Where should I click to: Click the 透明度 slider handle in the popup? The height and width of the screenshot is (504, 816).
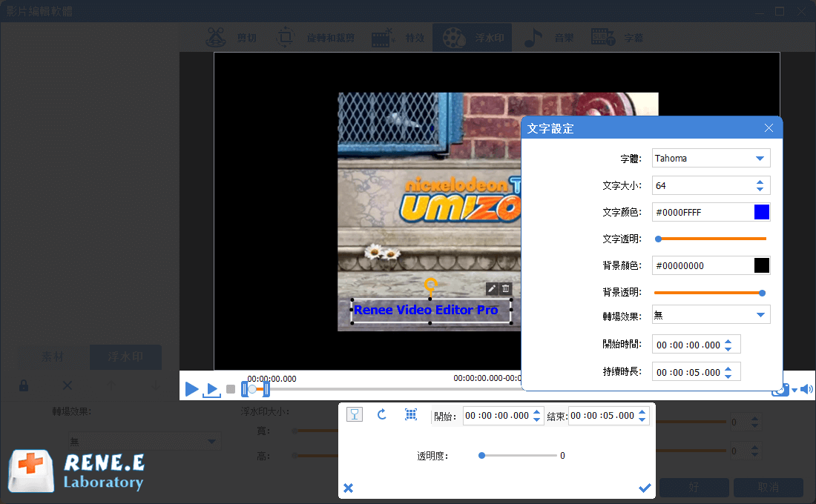click(x=482, y=456)
